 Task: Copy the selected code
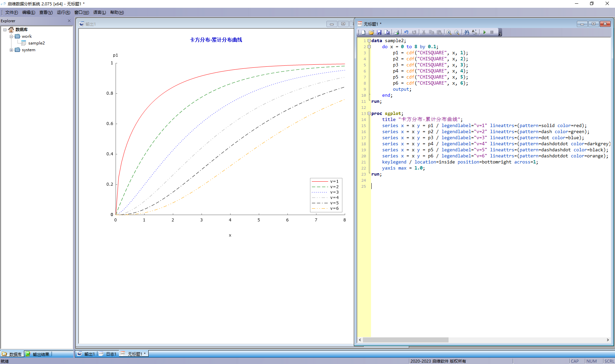(x=431, y=32)
